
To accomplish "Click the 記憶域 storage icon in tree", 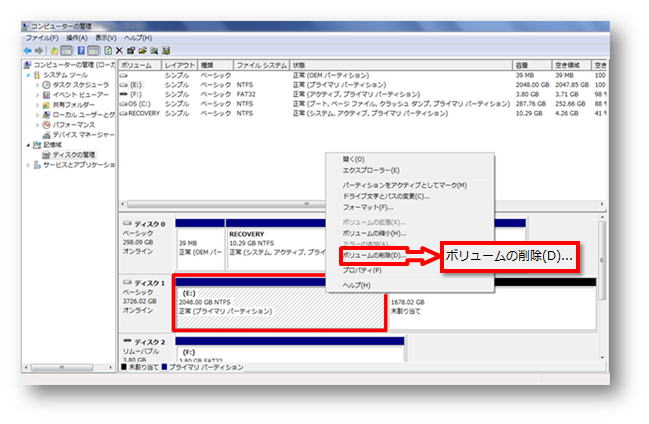I will tap(37, 145).
